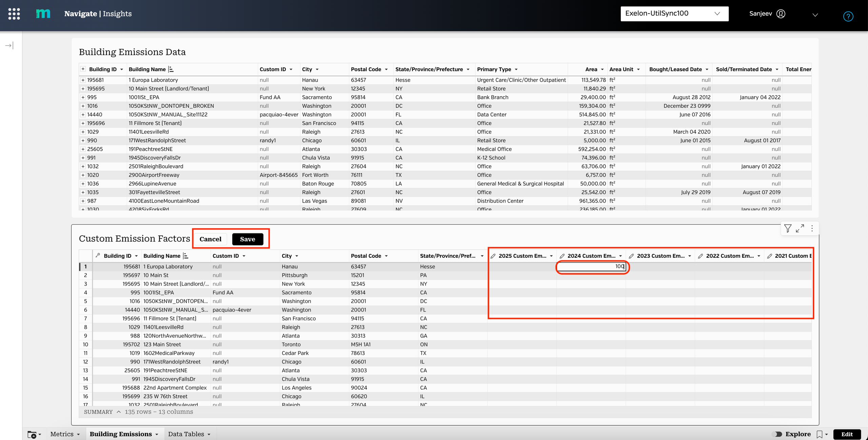Maximize the Custom Emission Factors element
This screenshot has height=440, width=868.
coord(800,228)
